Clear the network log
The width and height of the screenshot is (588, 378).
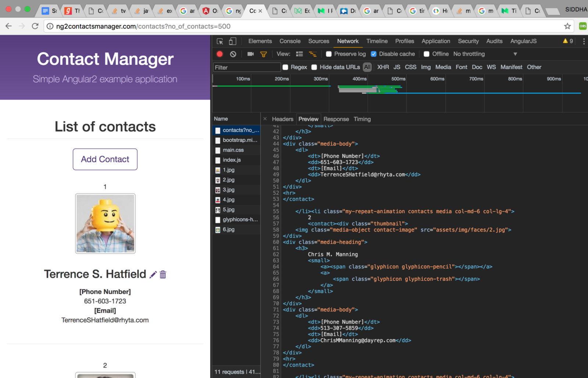233,54
